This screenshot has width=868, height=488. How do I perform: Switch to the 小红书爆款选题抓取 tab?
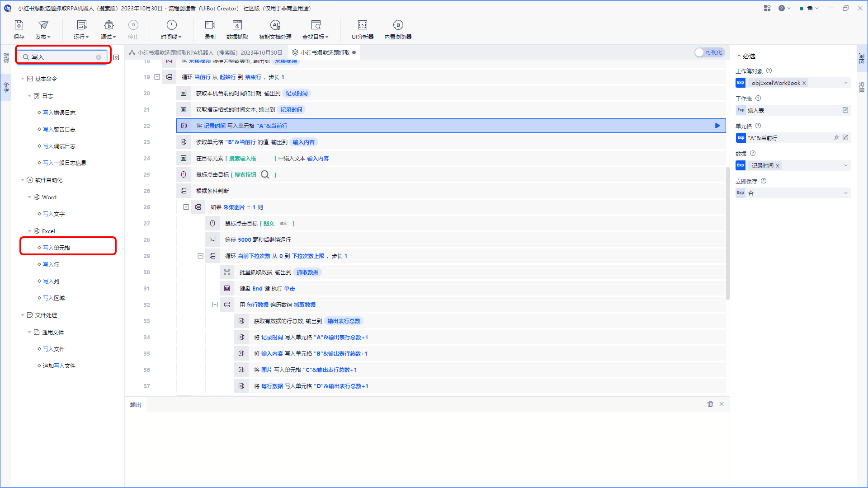pyautogui.click(x=324, y=52)
